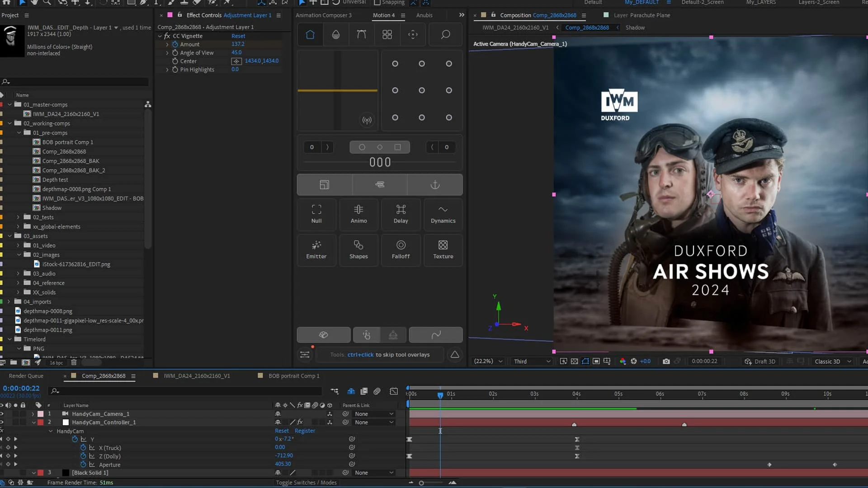This screenshot has width=868, height=488.
Task: Open Classic 3D renderer dropdown
Action: click(x=833, y=361)
